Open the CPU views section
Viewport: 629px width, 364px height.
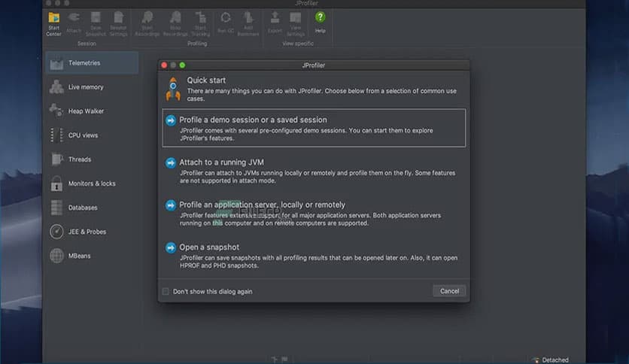pyautogui.click(x=92, y=135)
